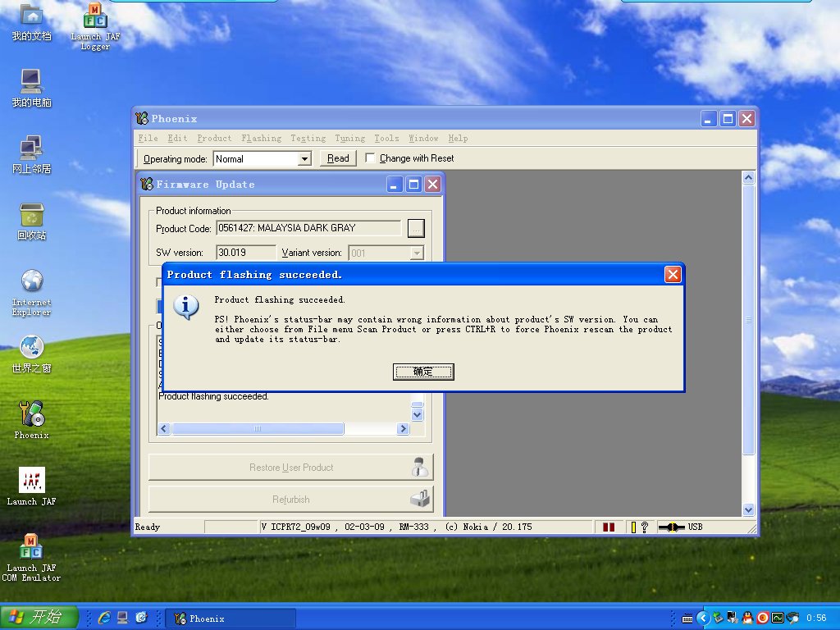Click the green waveform monitor tray icon

coord(778,618)
